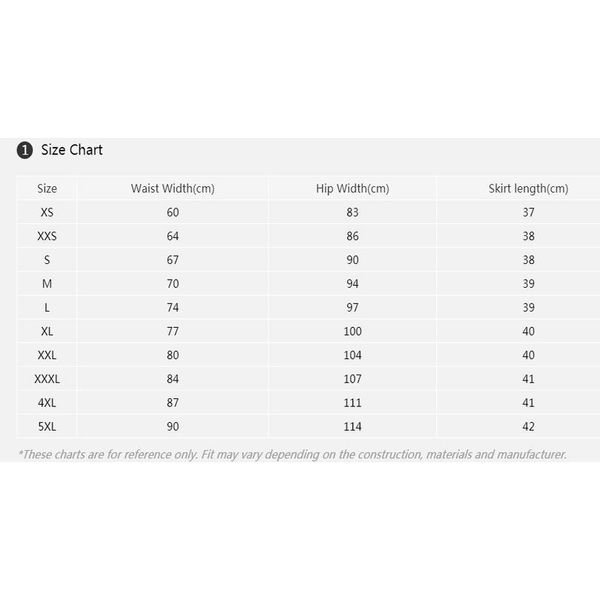Select the Waist Width(cm) column header
This screenshot has height=600, width=600.
(x=173, y=188)
